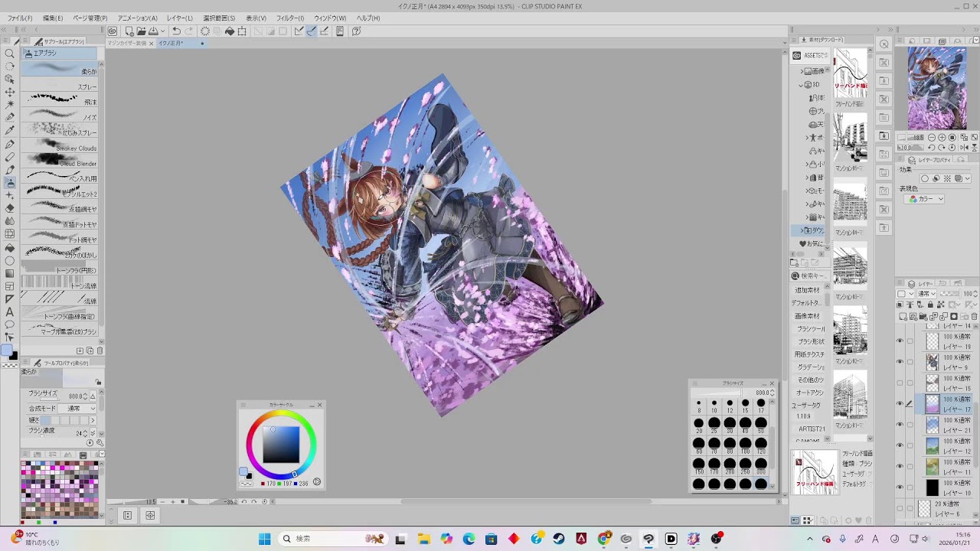Collapse the 3D folder in material tree
The height and width of the screenshot is (551, 980).
point(801,84)
